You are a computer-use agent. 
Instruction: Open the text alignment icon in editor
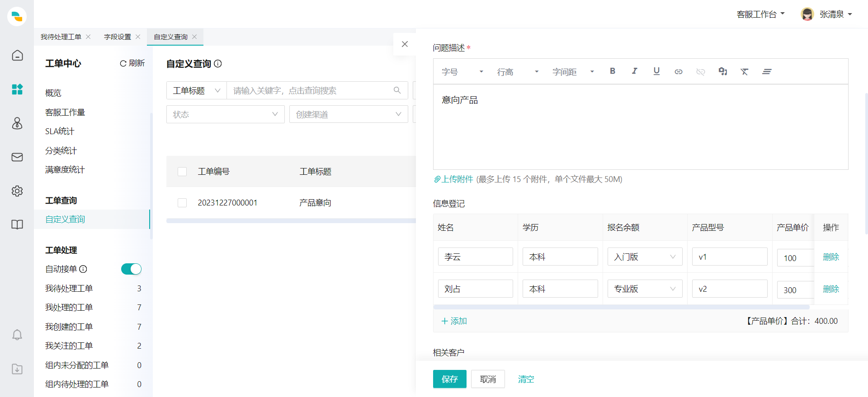[767, 71]
